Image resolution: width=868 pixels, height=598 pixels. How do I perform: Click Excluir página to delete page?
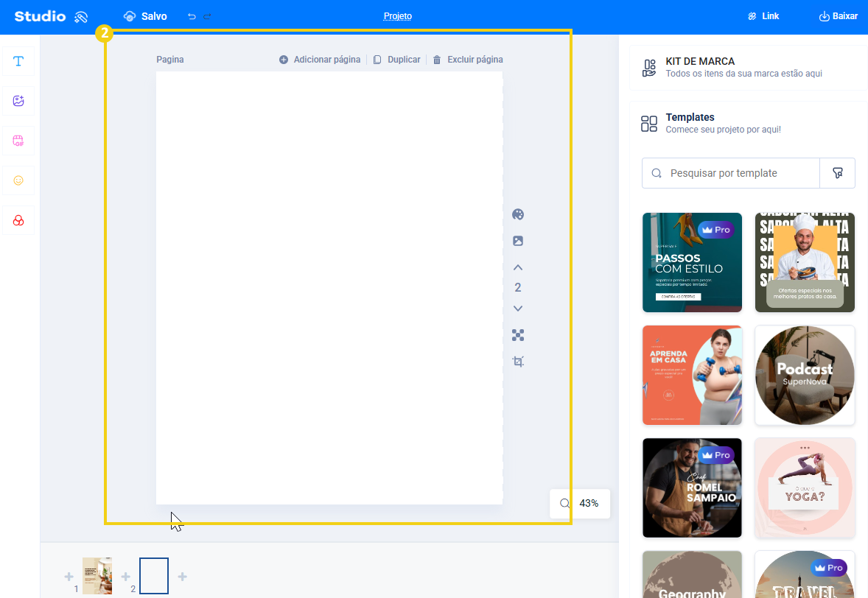468,59
